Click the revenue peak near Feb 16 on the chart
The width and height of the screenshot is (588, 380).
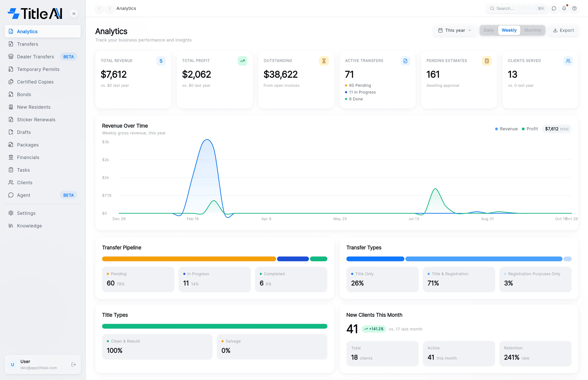click(x=207, y=140)
